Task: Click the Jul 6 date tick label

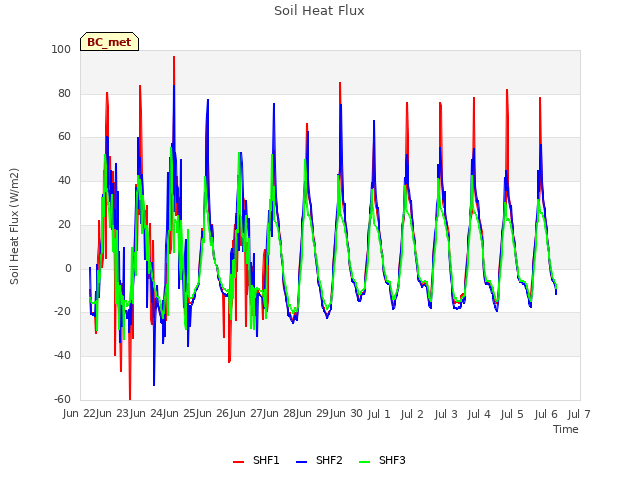Action: tap(546, 415)
